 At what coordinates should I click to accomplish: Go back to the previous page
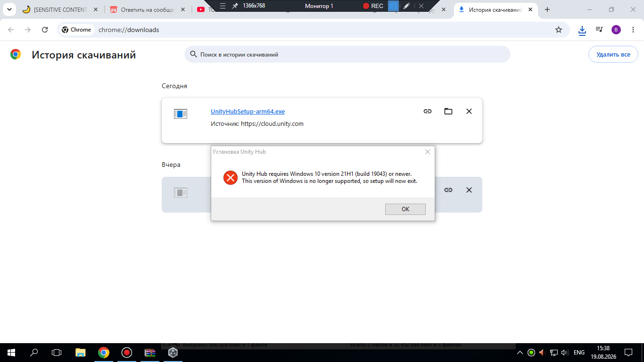coord(11,30)
